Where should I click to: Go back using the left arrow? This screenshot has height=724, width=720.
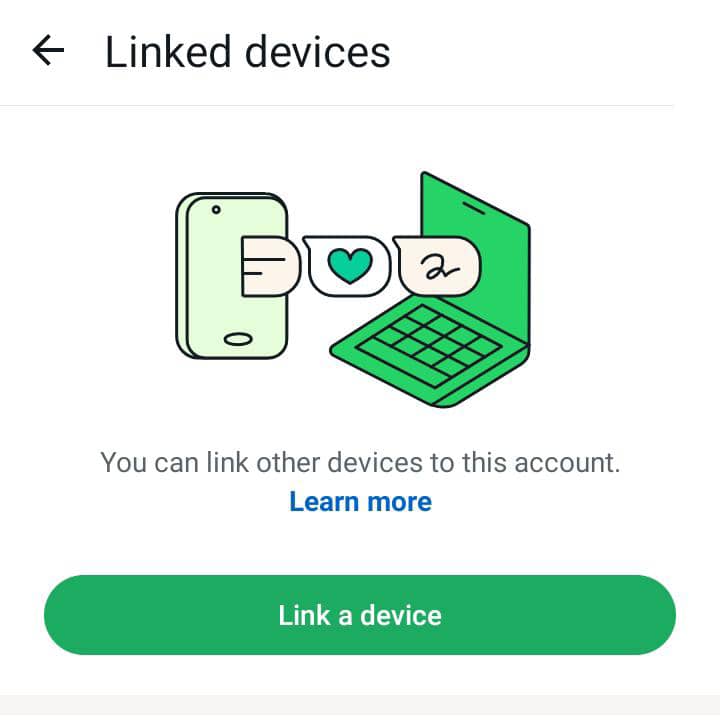[48, 50]
